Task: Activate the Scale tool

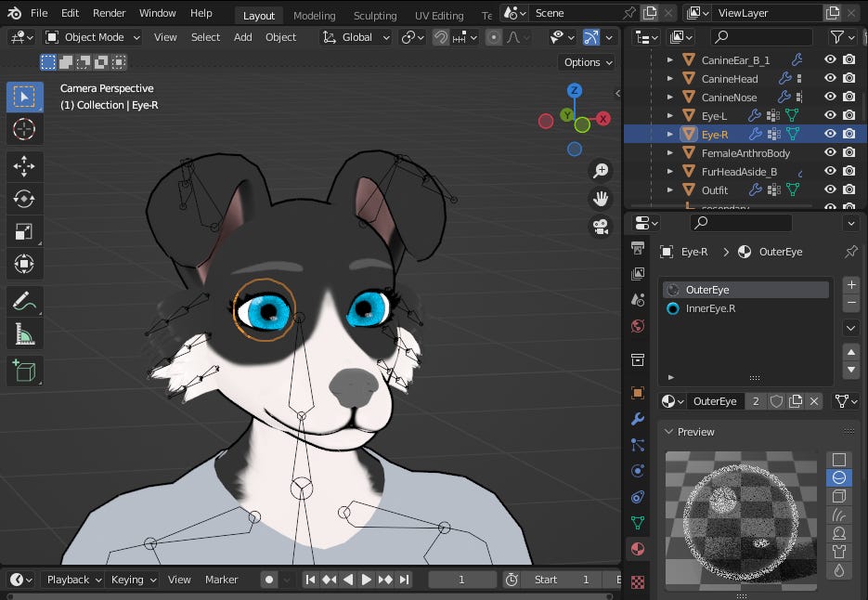Action: tap(24, 231)
